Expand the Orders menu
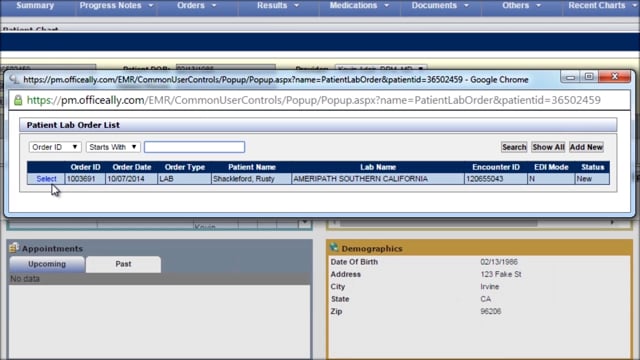This screenshot has height=360, width=640. coord(197,6)
